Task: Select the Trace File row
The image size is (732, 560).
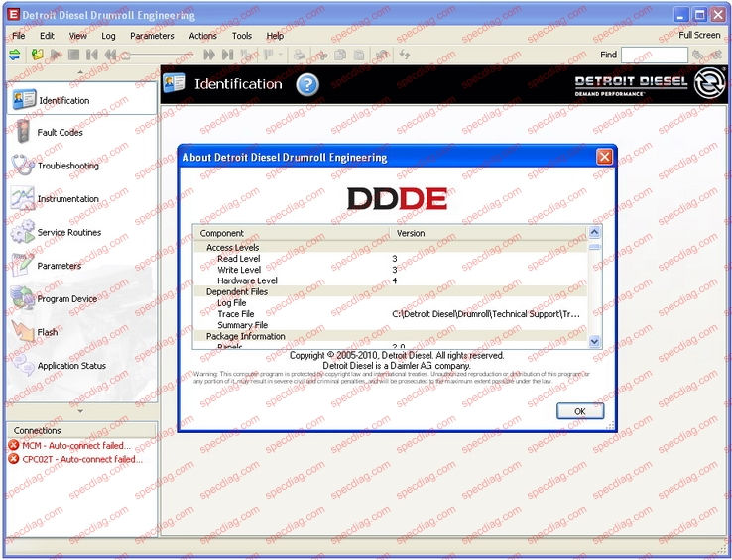Action: click(x=391, y=314)
